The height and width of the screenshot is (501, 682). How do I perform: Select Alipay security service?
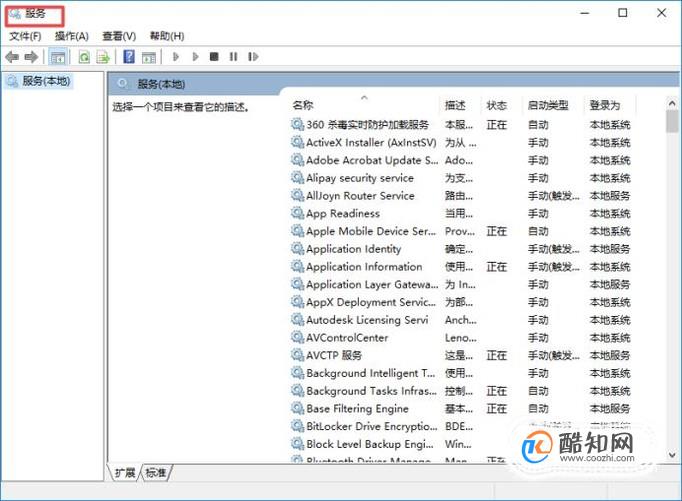461,178
